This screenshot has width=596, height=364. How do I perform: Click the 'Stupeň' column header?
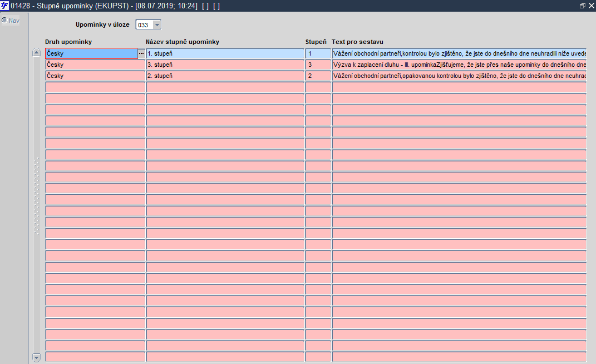tap(316, 42)
